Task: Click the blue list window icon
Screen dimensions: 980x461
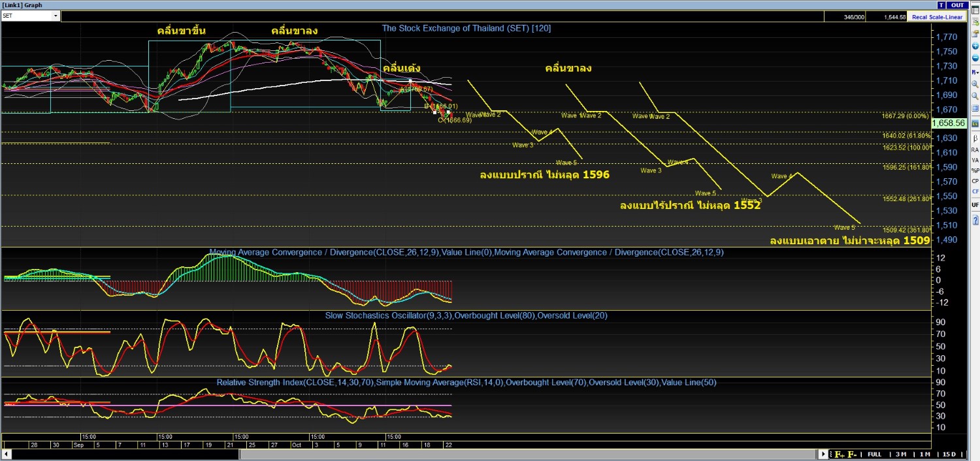Action: 975,108
